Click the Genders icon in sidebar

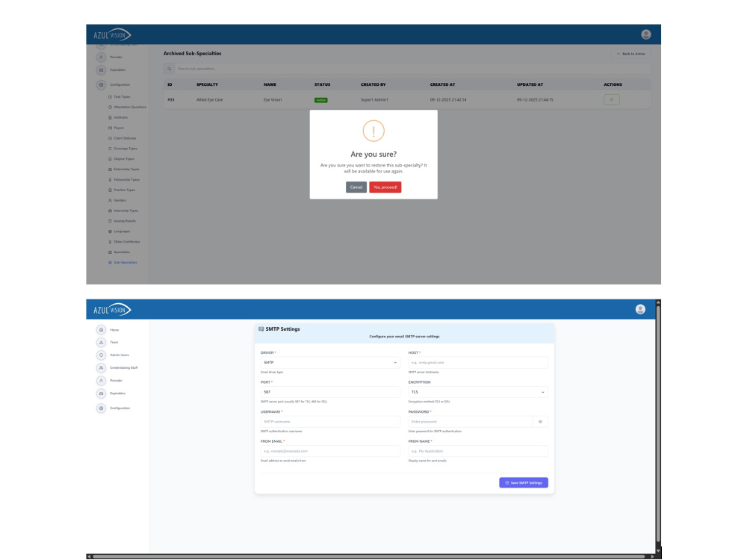[110, 200]
